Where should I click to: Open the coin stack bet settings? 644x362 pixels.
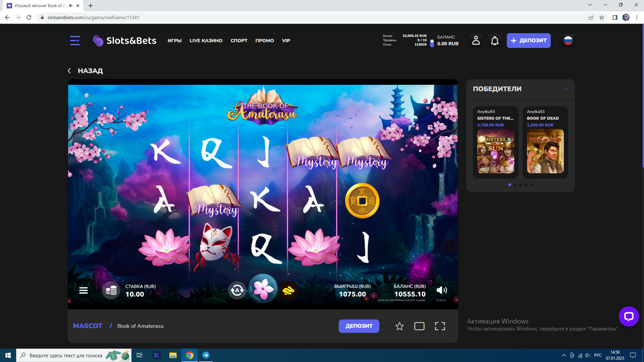[111, 290]
